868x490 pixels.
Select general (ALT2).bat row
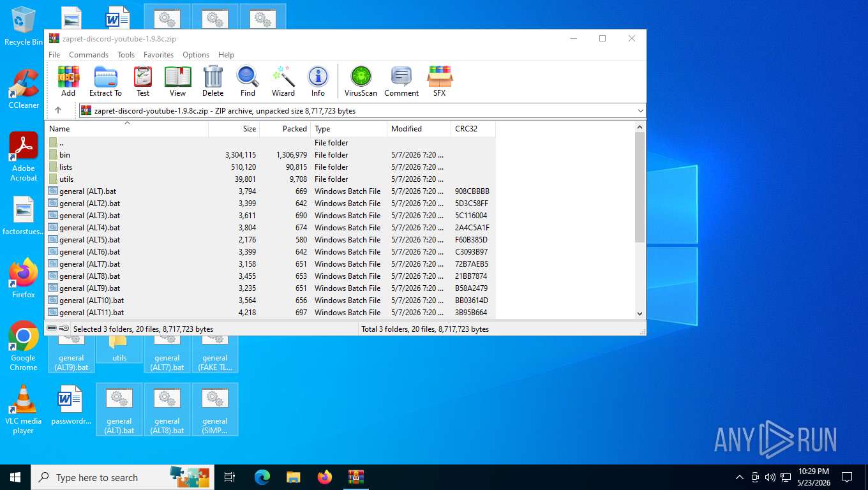pyautogui.click(x=270, y=204)
